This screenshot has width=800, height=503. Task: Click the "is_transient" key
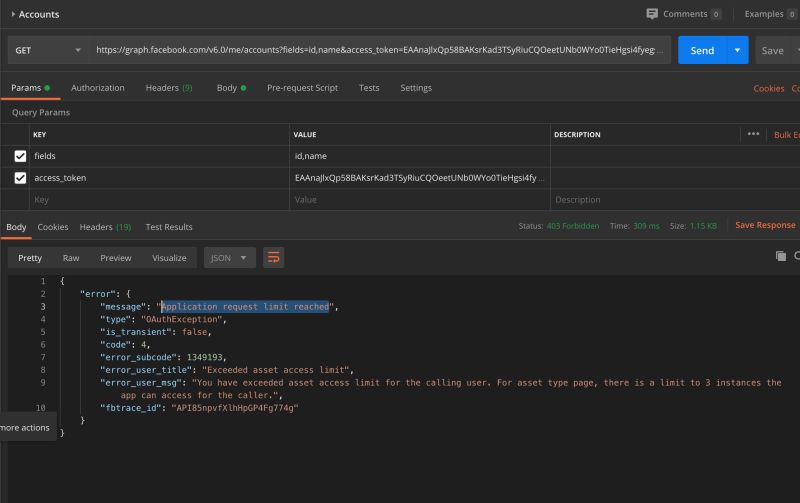[136, 332]
